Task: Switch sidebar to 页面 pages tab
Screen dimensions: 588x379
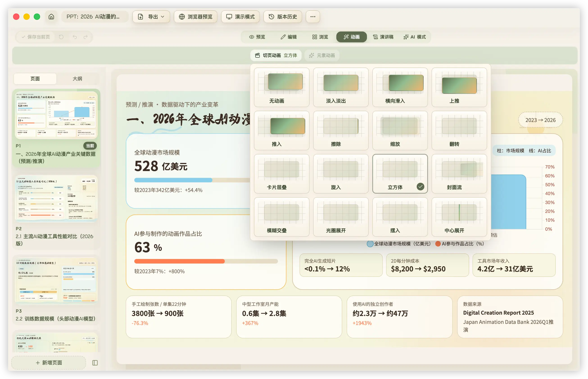Action: pos(35,79)
